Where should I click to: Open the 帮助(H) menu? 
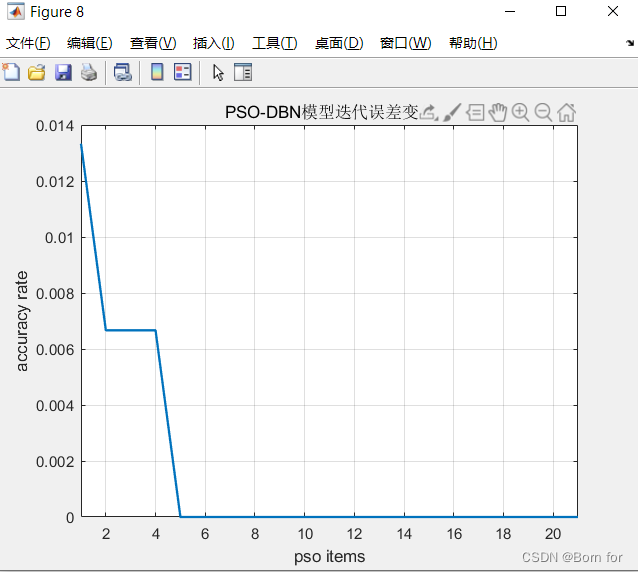coord(473,43)
